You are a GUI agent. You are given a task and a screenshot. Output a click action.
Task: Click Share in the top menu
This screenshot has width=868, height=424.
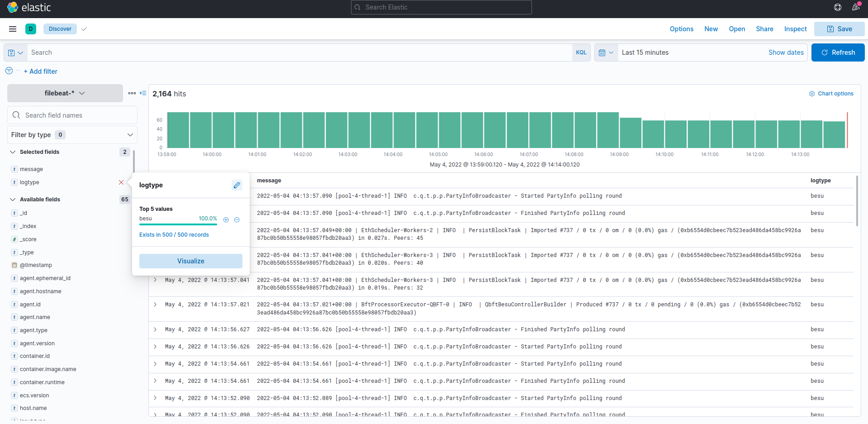pos(764,29)
